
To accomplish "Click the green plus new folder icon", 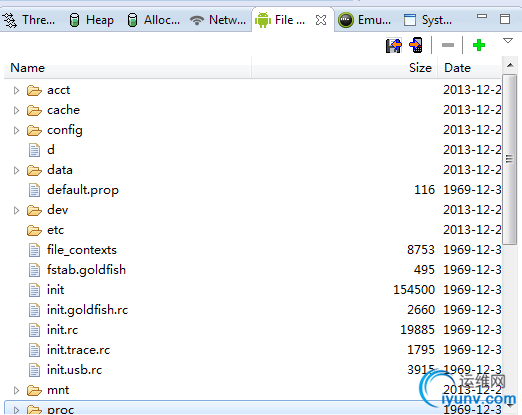I will pos(479,45).
